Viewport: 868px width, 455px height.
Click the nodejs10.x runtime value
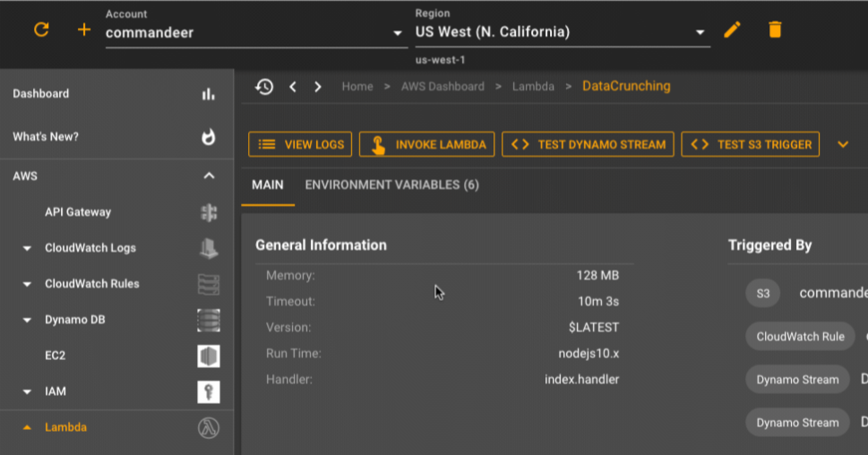tap(589, 353)
